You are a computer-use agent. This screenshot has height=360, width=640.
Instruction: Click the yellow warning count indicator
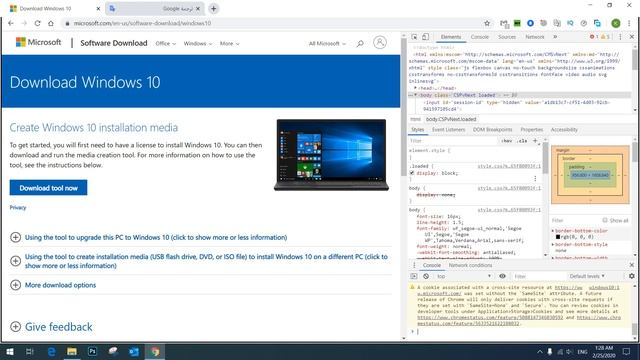point(605,37)
